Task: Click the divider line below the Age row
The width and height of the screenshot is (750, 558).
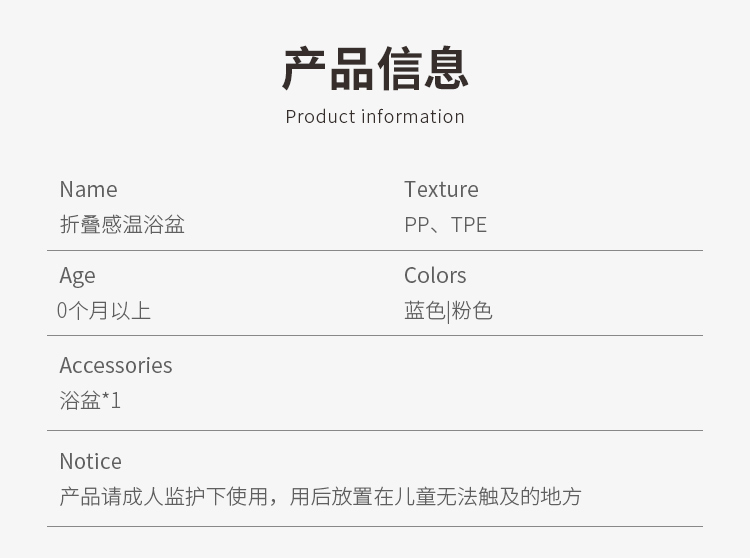Action: tap(375, 336)
